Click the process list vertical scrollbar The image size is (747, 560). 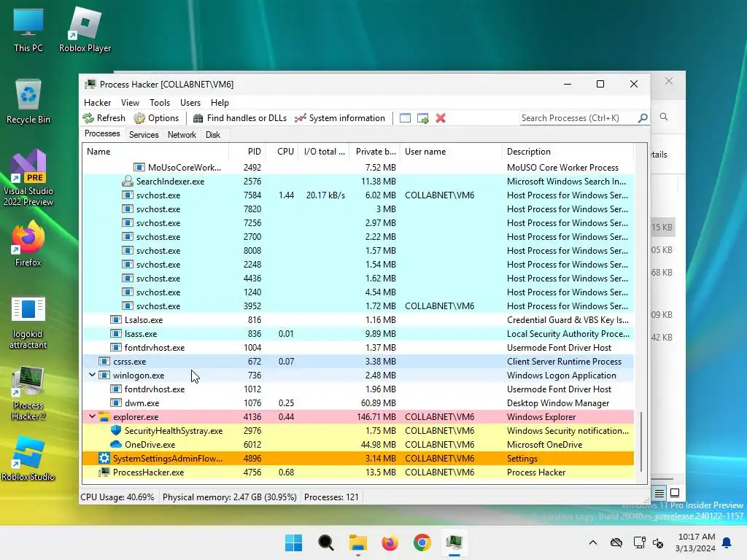[x=641, y=441]
